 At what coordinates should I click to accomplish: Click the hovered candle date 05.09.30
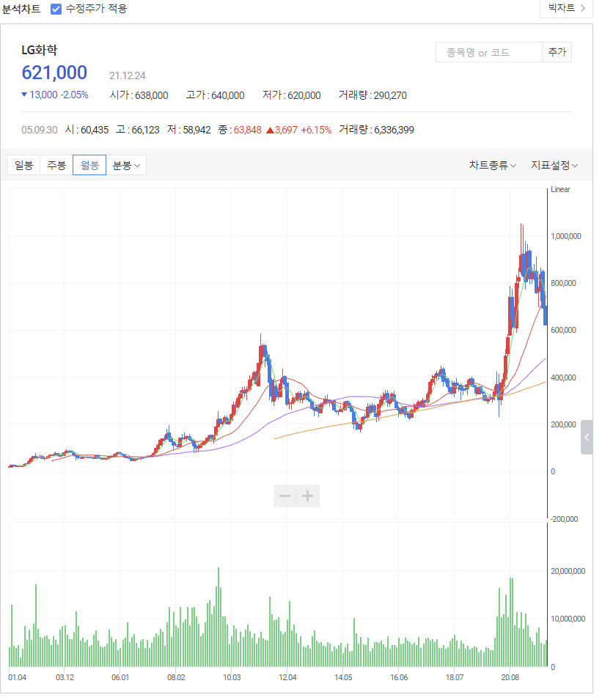(x=40, y=130)
